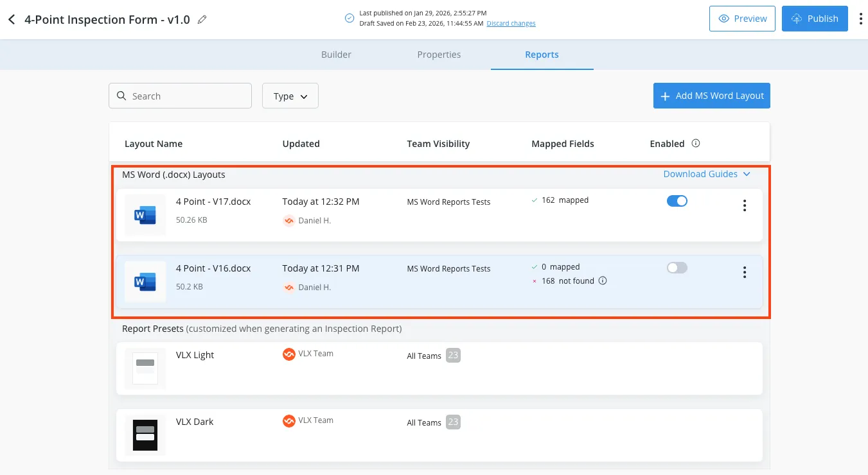The image size is (868, 475).
Task: Open Word icon for 4 Point - V17.docx
Action: point(145,215)
